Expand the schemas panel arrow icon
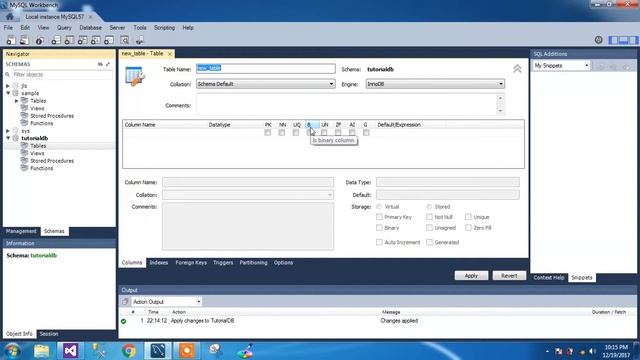The width and height of the screenshot is (640, 360). click(x=108, y=64)
